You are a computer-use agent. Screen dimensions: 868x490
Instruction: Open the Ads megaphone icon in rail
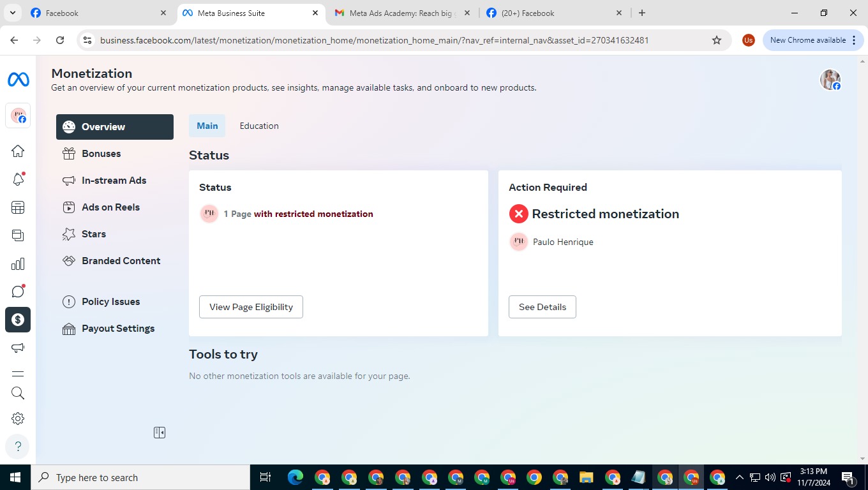pyautogui.click(x=18, y=348)
